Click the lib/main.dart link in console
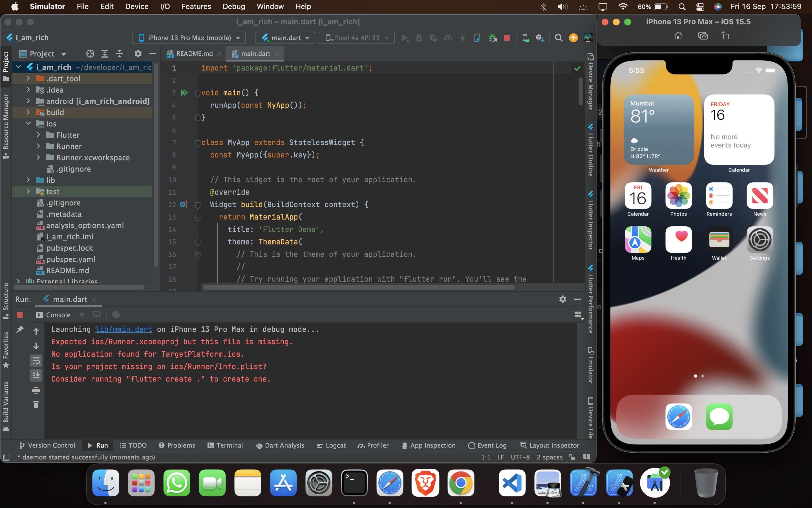Screen dimensions: 812x508 (x=123, y=329)
